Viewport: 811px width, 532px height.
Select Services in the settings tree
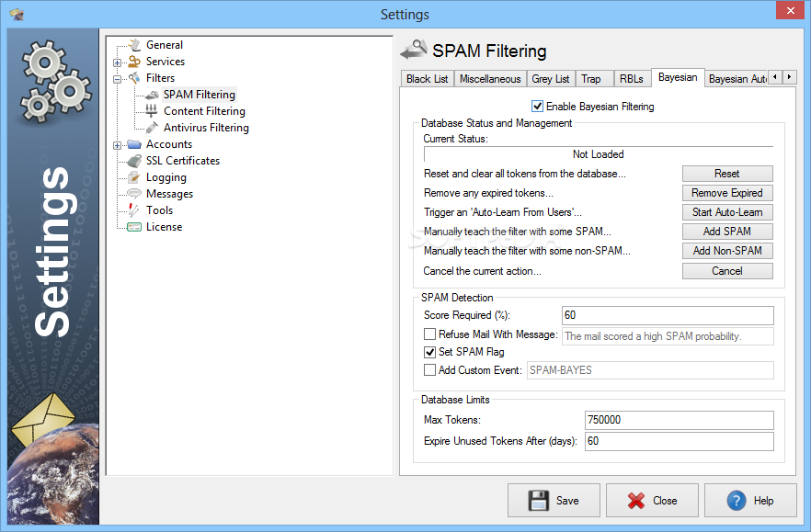pos(166,62)
